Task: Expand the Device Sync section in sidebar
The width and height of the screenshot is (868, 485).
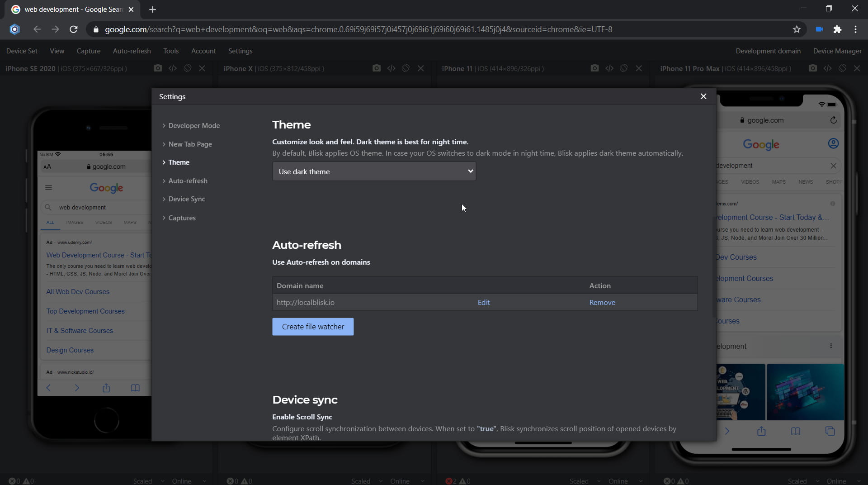Action: 187,199
